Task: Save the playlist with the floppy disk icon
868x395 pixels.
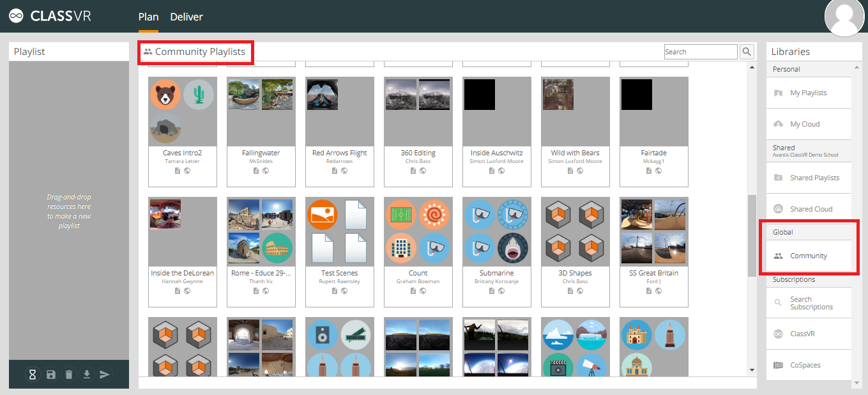Action: point(50,375)
